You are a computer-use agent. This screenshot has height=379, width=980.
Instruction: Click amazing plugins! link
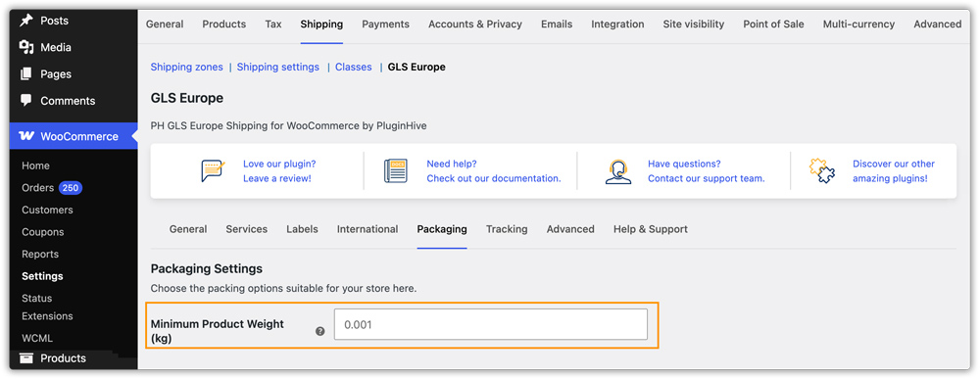pos(890,178)
